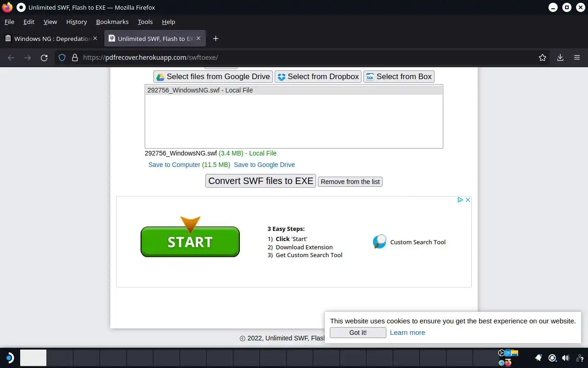This screenshot has width=588, height=368.
Task: Click the blue settings gear icon in taskbar
Action: [x=502, y=363]
